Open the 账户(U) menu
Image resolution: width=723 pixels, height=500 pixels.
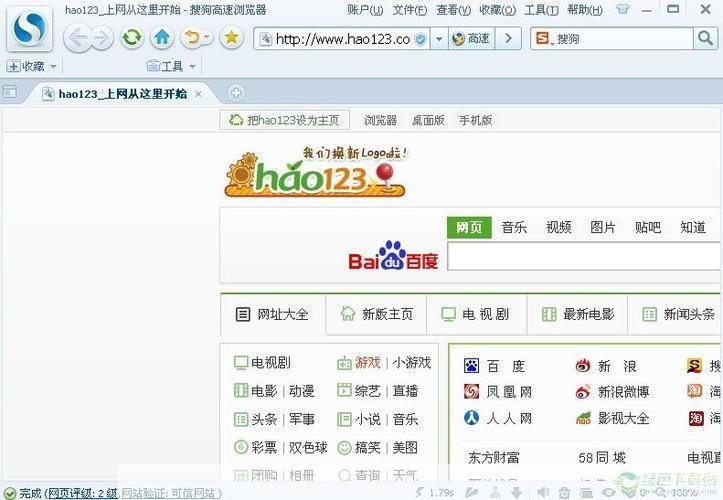(x=365, y=10)
